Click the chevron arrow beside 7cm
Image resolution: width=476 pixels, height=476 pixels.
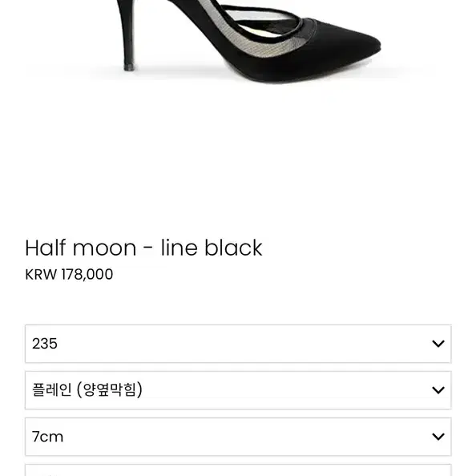[438, 437]
